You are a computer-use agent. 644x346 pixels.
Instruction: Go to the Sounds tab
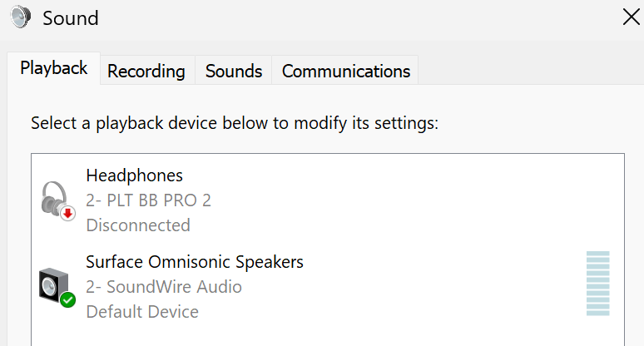pyautogui.click(x=234, y=72)
